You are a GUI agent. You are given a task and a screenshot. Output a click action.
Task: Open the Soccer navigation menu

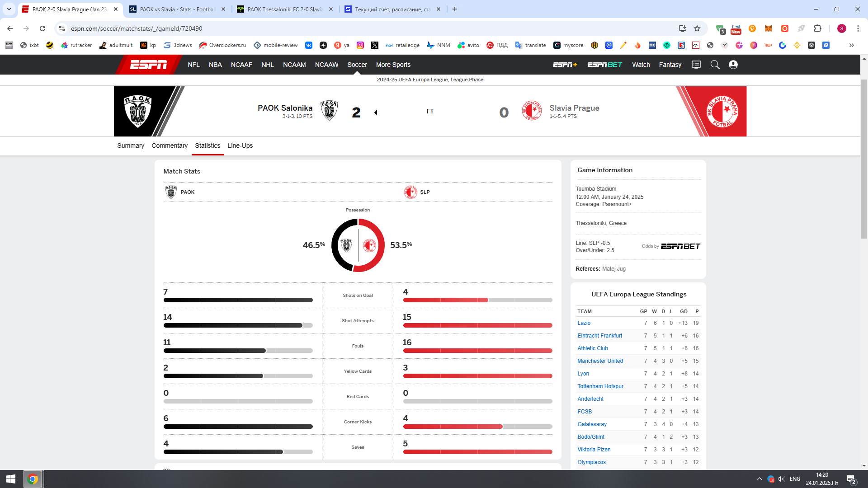[357, 65]
